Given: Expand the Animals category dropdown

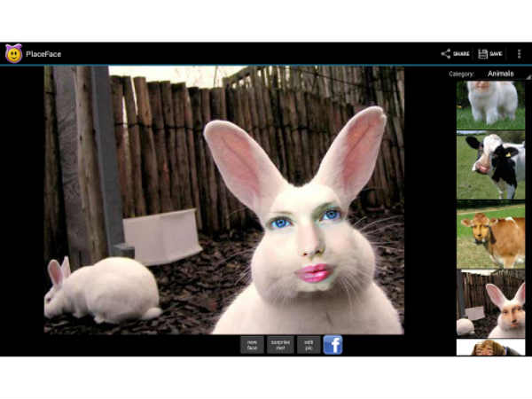Looking at the screenshot, I should tap(500, 74).
